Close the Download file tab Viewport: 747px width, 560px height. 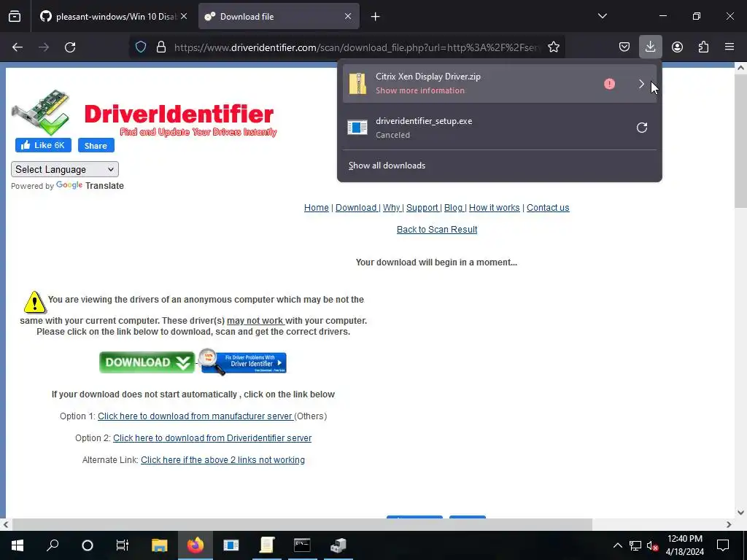tap(348, 17)
